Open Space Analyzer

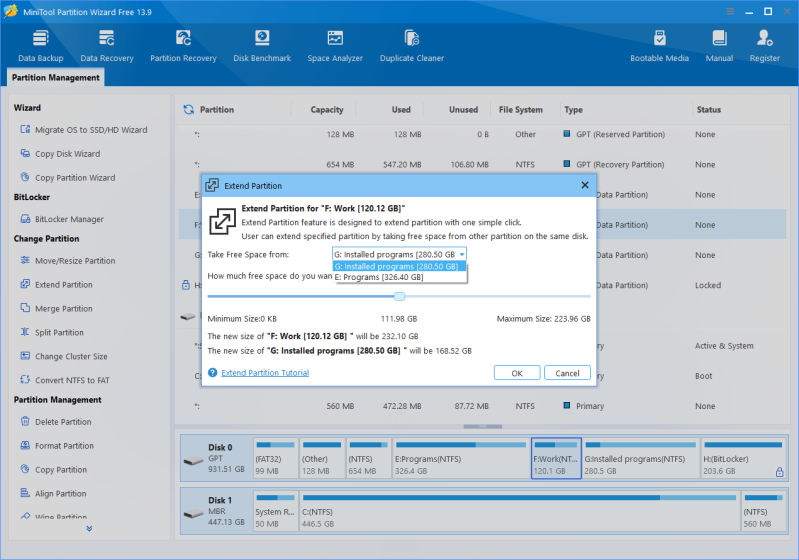tap(335, 46)
